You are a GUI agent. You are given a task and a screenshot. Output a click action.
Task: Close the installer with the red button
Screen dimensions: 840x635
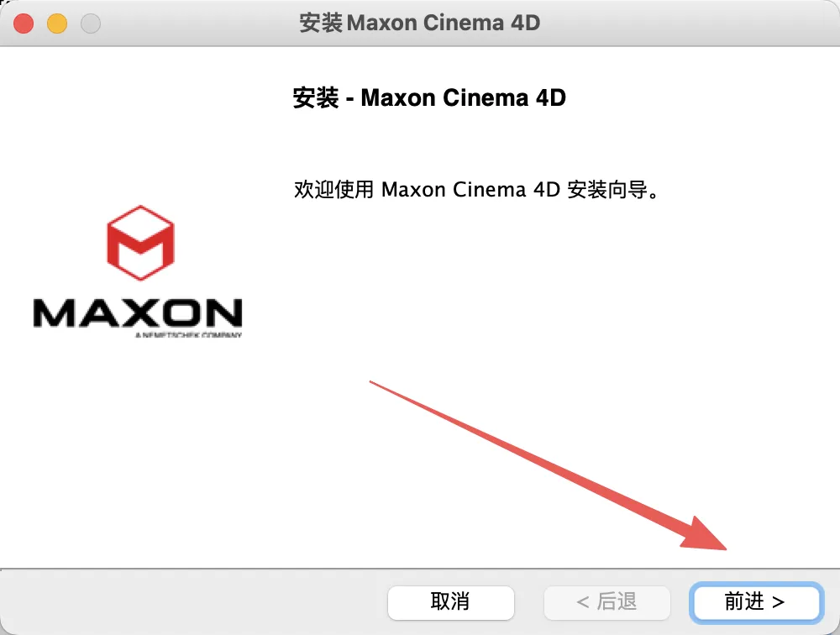(x=24, y=24)
